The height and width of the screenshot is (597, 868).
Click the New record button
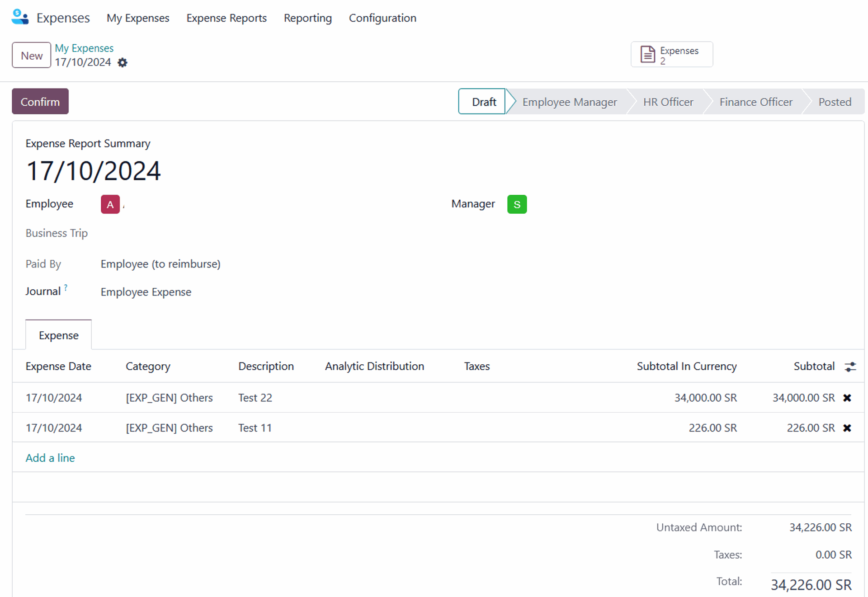pos(31,56)
